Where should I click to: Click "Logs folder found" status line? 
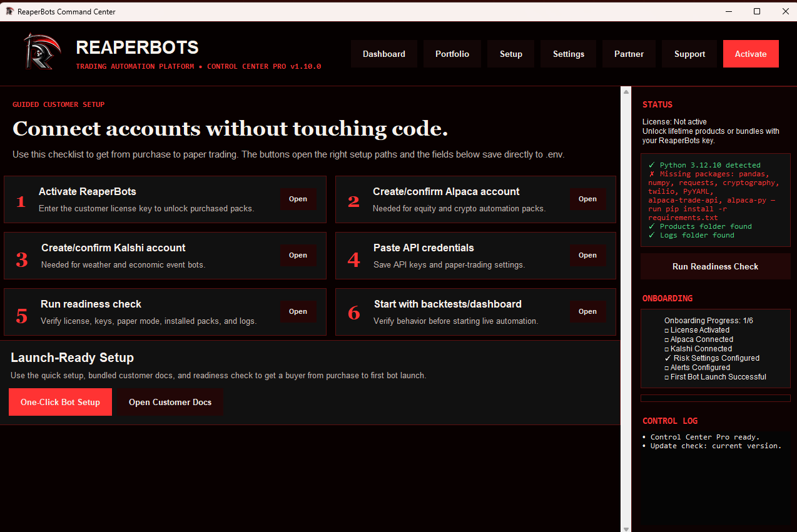click(x=691, y=235)
